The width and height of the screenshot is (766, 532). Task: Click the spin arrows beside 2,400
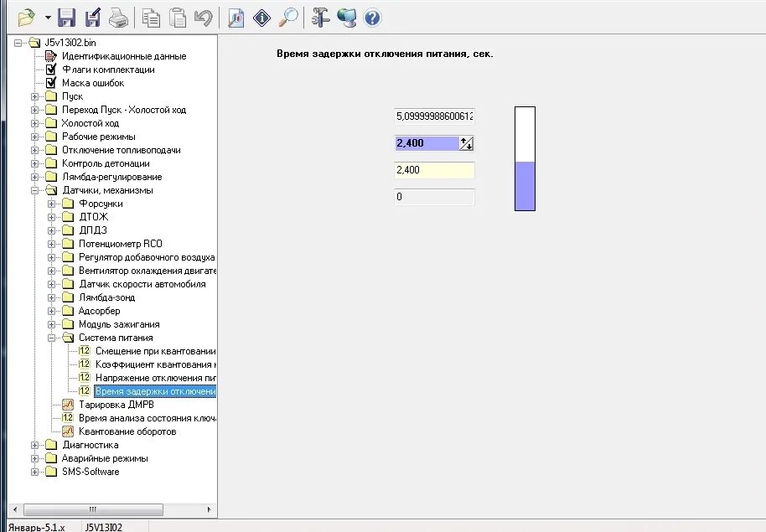[467, 143]
